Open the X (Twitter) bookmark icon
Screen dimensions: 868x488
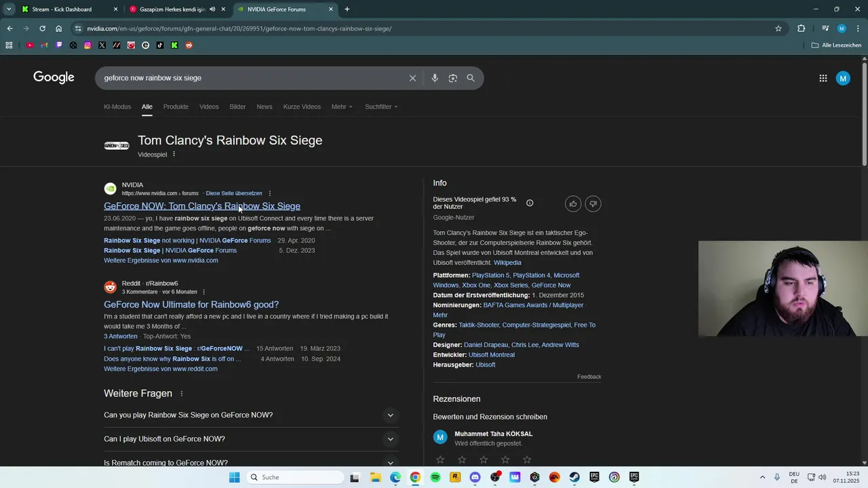pos(102,45)
